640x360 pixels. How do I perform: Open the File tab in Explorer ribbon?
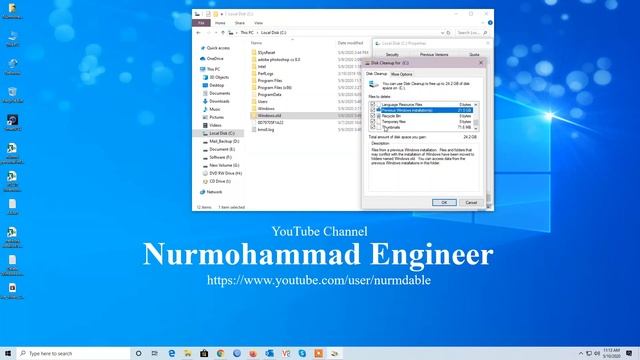[x=201, y=23]
